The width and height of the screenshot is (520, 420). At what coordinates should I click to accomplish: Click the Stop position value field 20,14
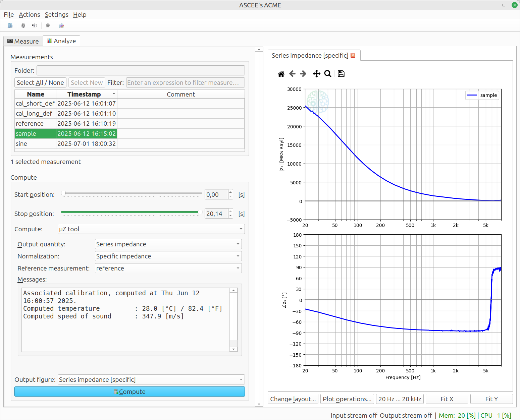point(216,214)
